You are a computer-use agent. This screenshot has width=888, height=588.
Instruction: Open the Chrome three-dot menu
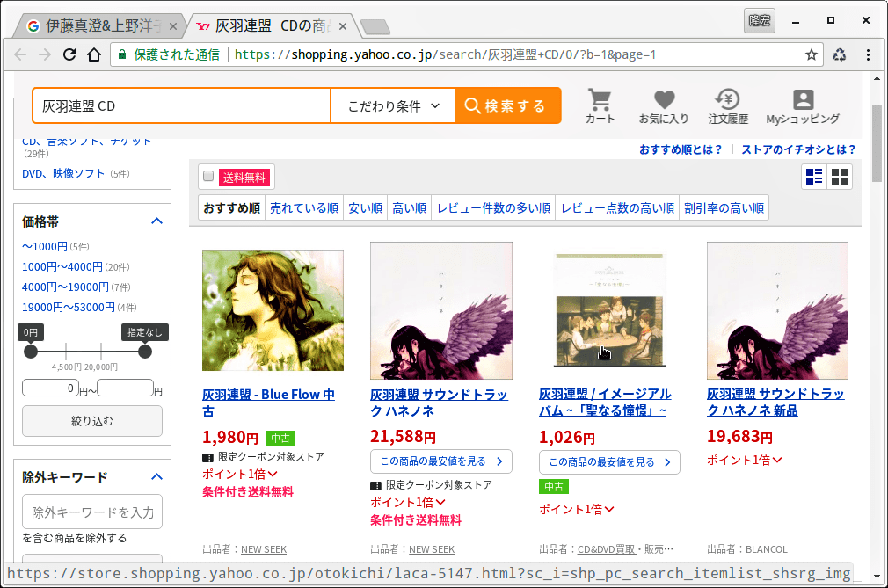coord(868,54)
